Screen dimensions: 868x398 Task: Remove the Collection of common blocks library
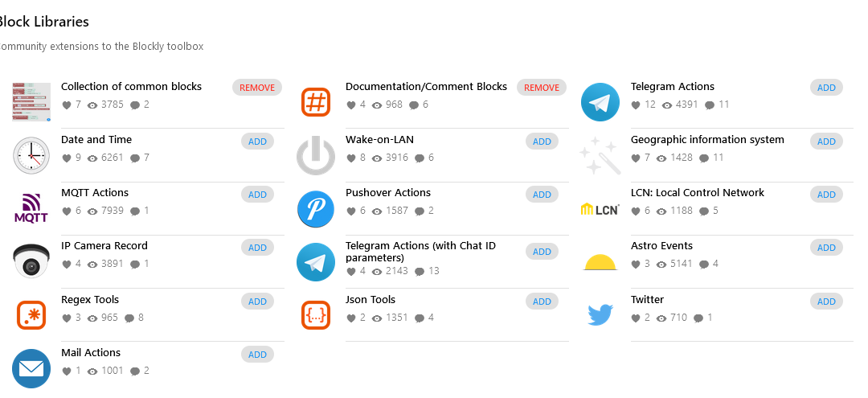click(257, 88)
